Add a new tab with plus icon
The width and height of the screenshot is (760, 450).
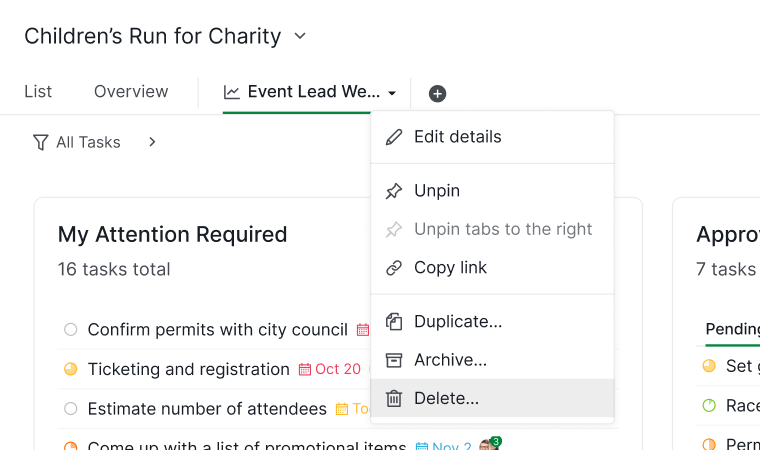point(437,94)
